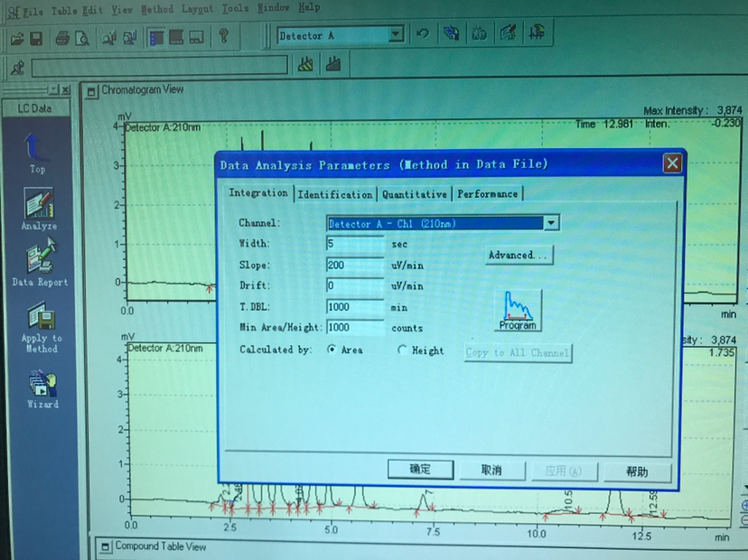Open the Layout menu
This screenshot has height=560, width=748.
[x=197, y=9]
